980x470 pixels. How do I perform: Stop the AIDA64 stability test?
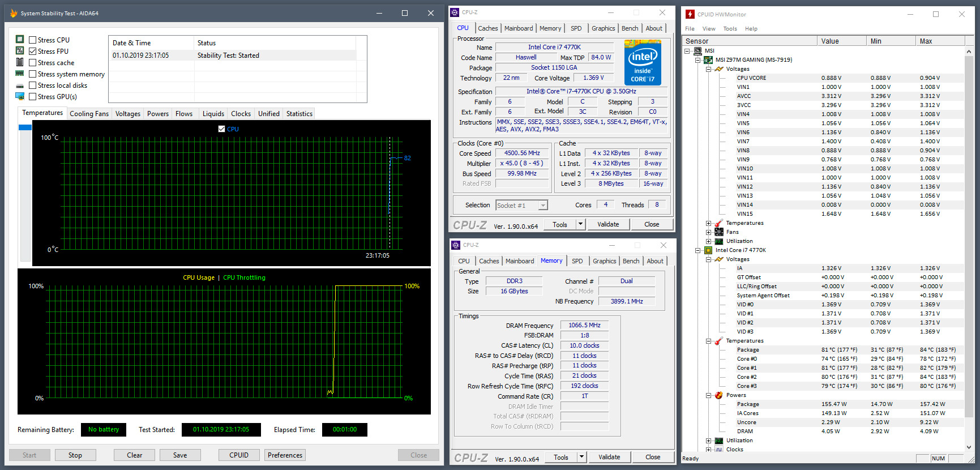click(75, 455)
